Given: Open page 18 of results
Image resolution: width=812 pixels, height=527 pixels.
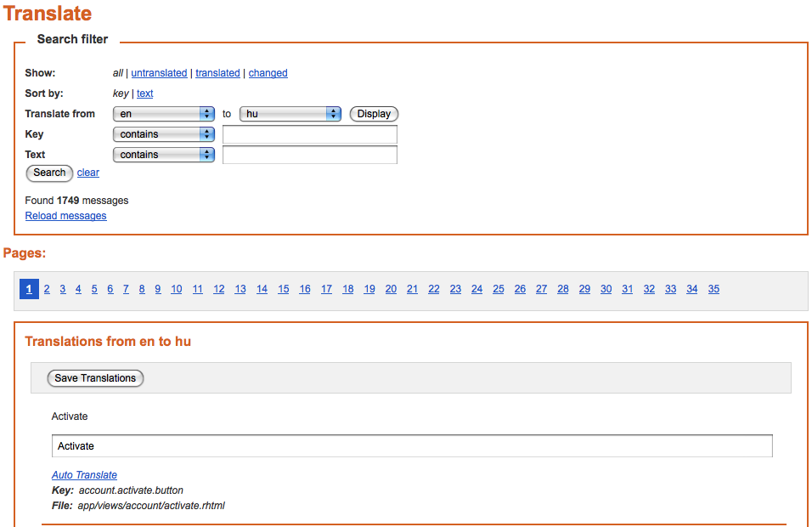Looking at the screenshot, I should click(348, 289).
